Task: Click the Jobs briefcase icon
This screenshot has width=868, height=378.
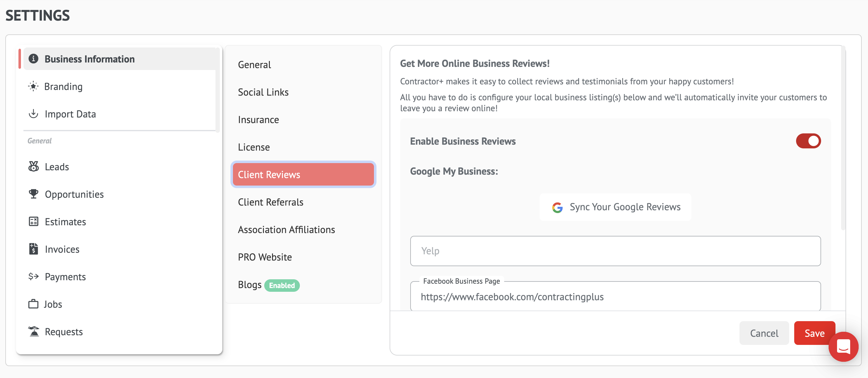Action: tap(33, 304)
